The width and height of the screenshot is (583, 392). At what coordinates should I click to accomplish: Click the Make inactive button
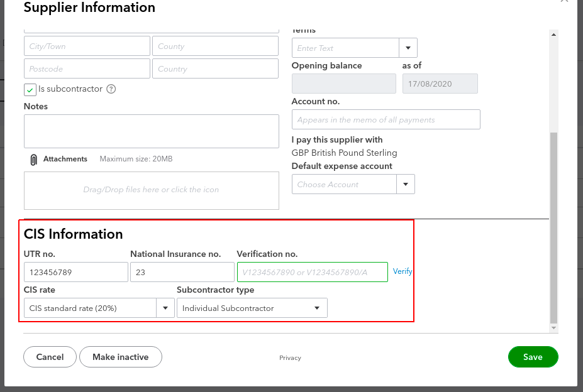point(120,357)
